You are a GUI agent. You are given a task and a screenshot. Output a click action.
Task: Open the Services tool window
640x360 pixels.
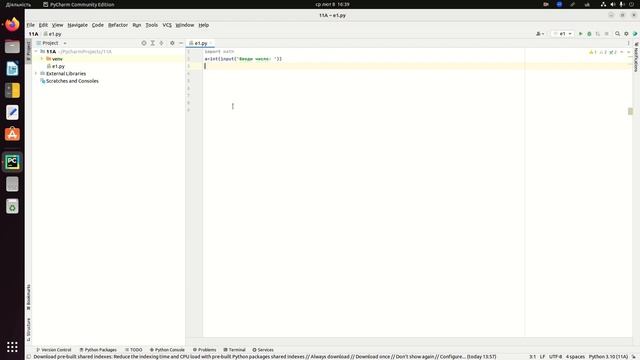(x=263, y=350)
